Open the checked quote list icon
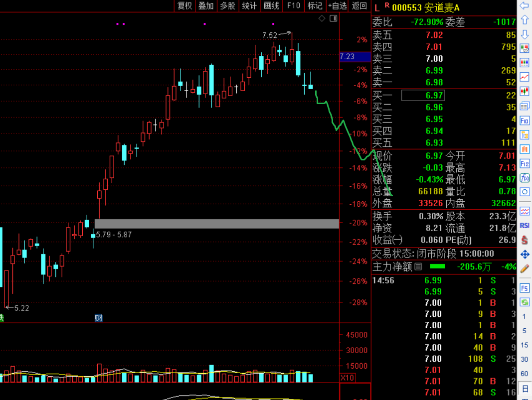Screen dimensions: 532x400 pos(525,48)
